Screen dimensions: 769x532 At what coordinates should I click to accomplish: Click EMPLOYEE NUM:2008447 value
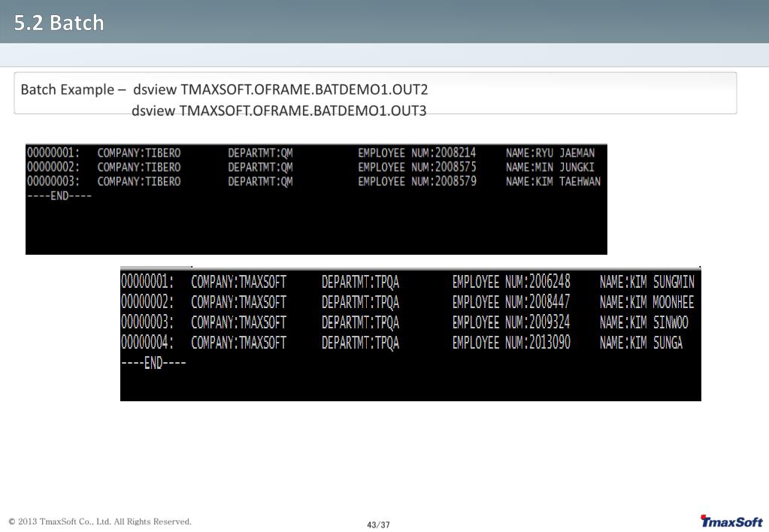point(511,302)
